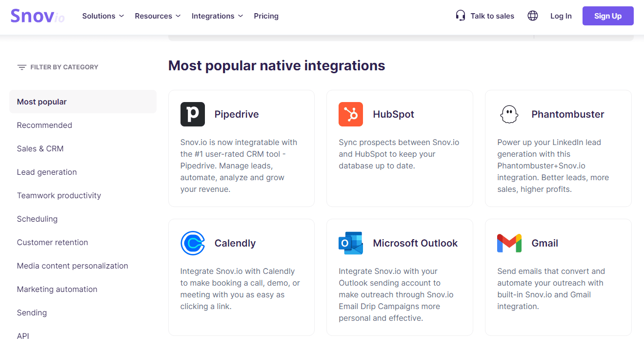644x353 pixels.
Task: Click the HubSpot sprocket icon
Action: (x=350, y=114)
